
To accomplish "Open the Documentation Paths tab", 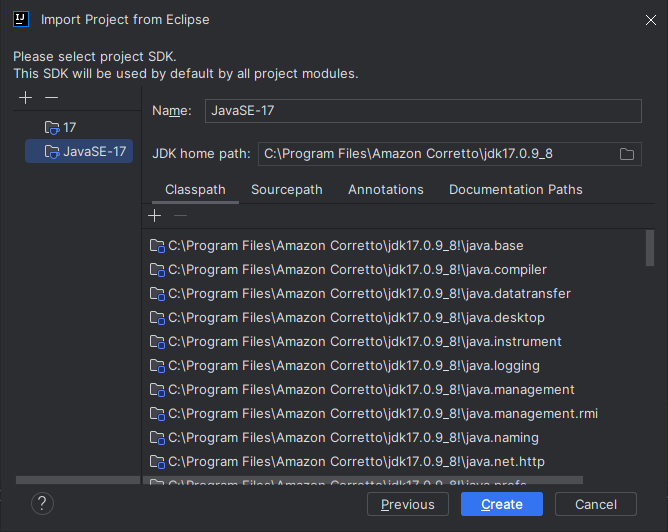I will point(515,190).
